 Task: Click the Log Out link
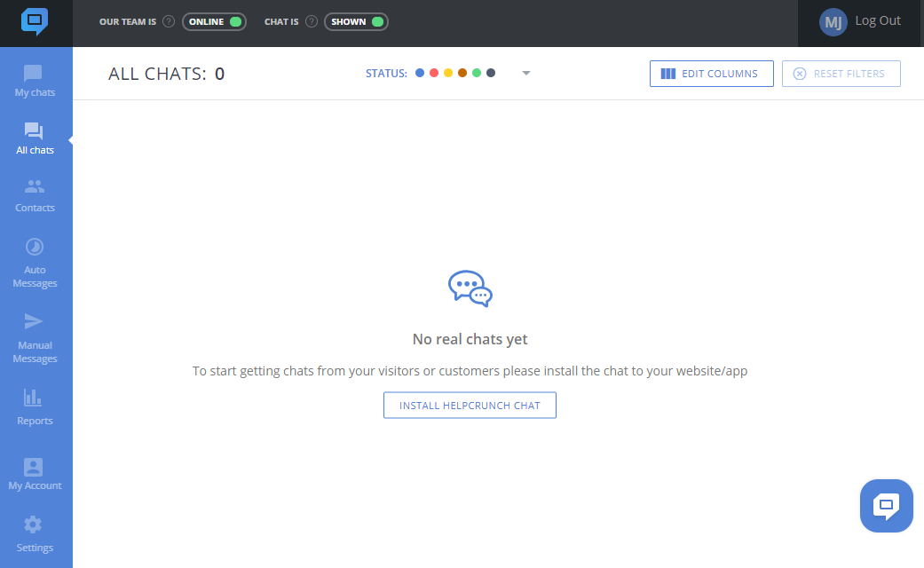coord(878,20)
